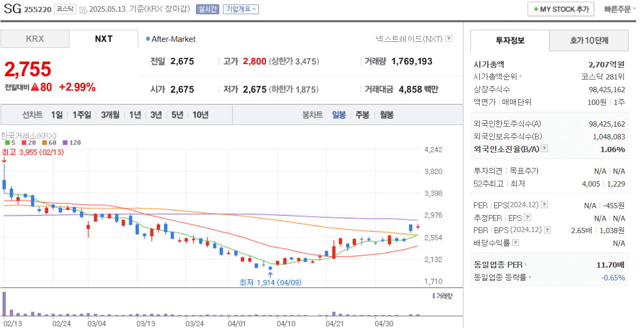Expand the 기업개요 dropdown
This screenshot has width=644, height=328.
[x=241, y=10]
